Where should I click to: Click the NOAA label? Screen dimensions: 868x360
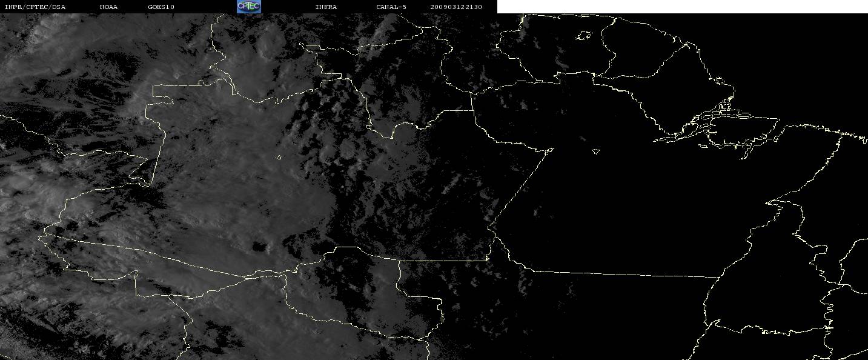click(108, 7)
